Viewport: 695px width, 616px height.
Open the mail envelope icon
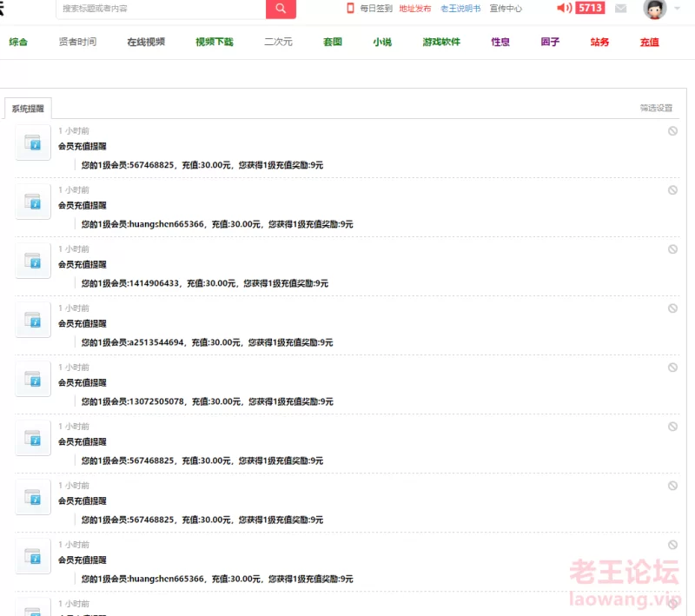620,9
